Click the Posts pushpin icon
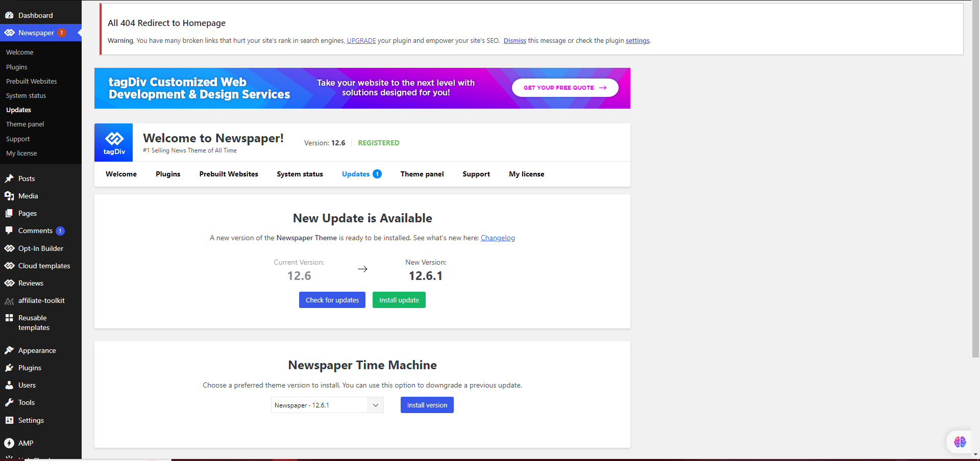Screen dimensions: 980x461 tap(9, 178)
